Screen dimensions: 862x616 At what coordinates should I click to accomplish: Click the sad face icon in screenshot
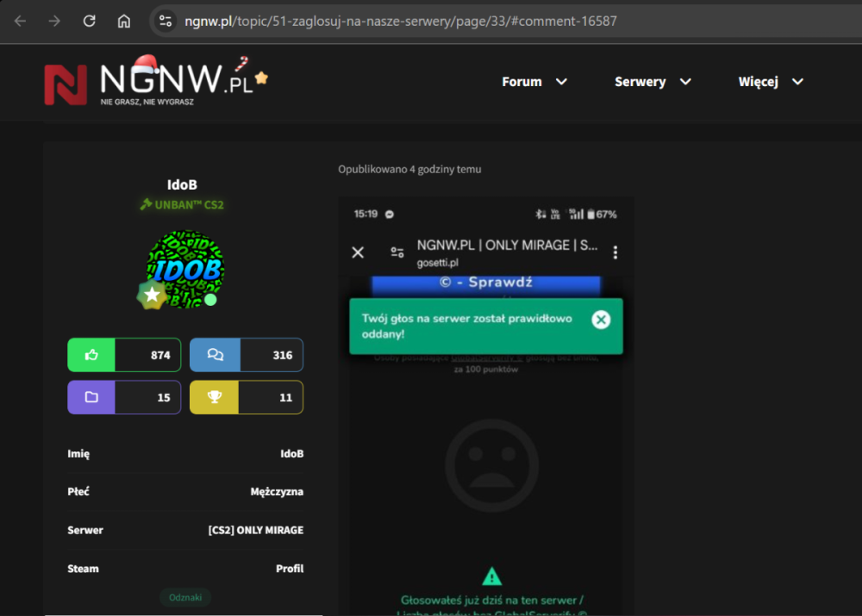491,466
